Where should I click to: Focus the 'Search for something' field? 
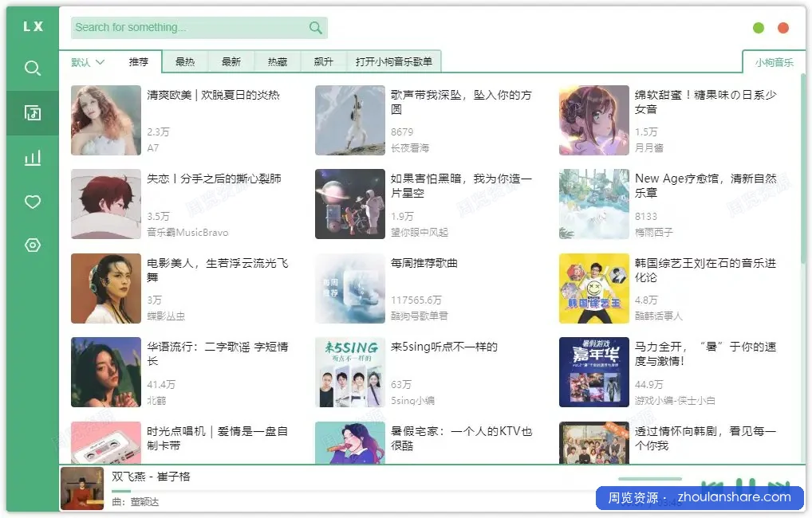199,27
